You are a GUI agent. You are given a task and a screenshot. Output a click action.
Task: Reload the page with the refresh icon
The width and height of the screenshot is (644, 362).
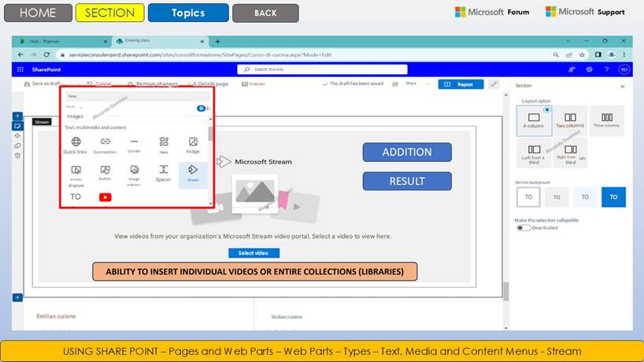point(46,54)
